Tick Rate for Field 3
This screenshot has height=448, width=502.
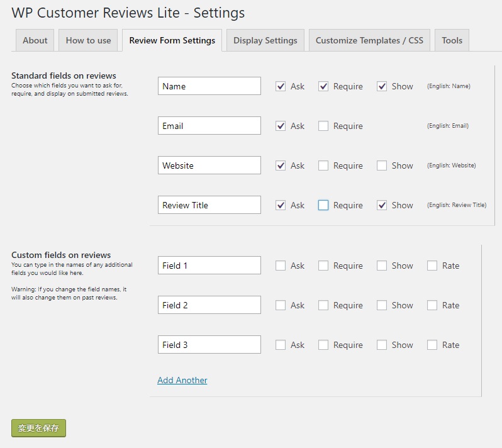432,345
